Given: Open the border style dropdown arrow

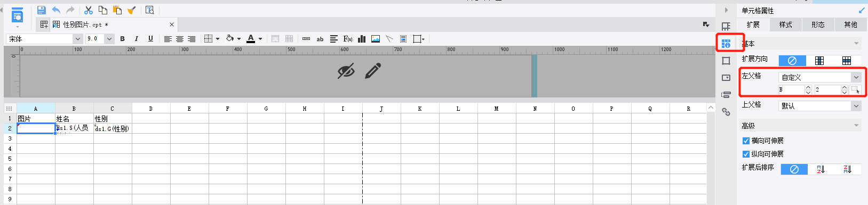Looking at the screenshot, I should pyautogui.click(x=218, y=39).
